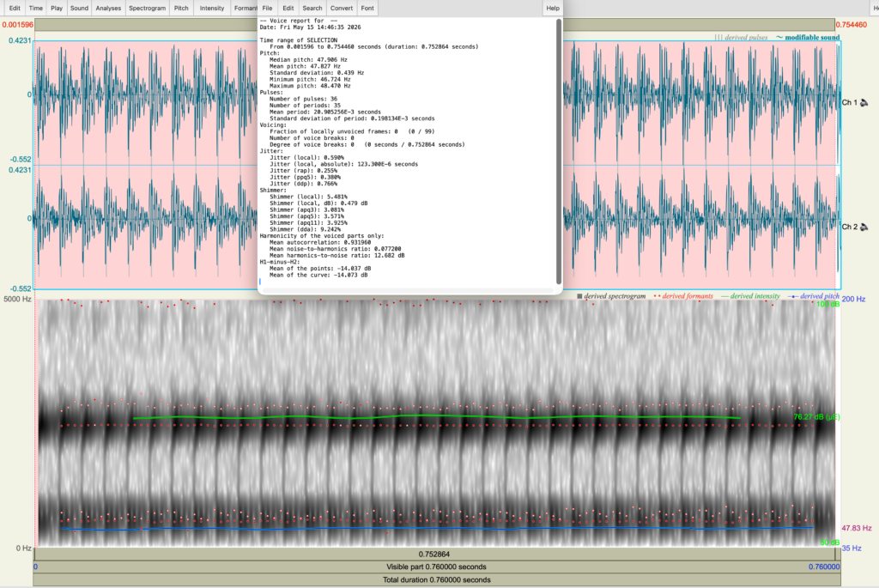Open the Font menu in the info window
879x588 pixels.
point(367,8)
